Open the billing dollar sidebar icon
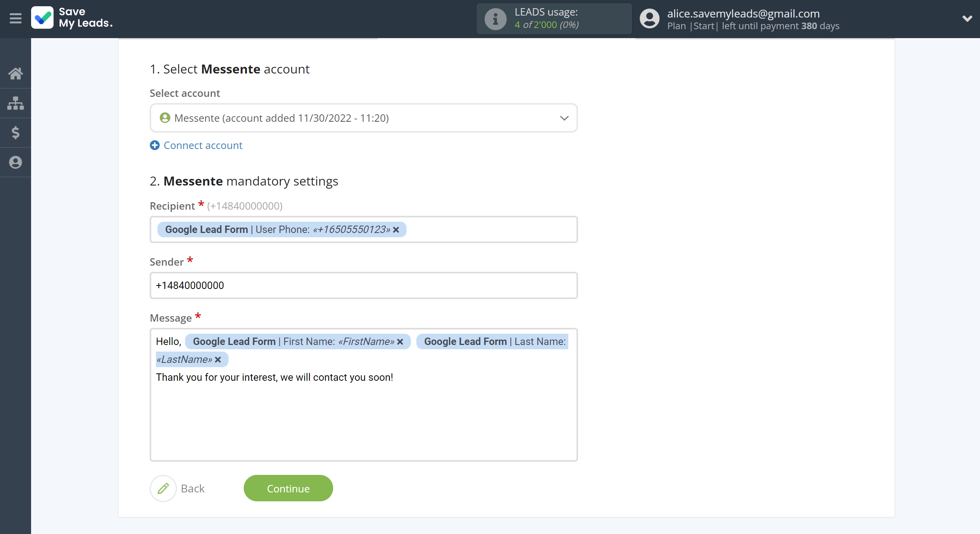 16,133
